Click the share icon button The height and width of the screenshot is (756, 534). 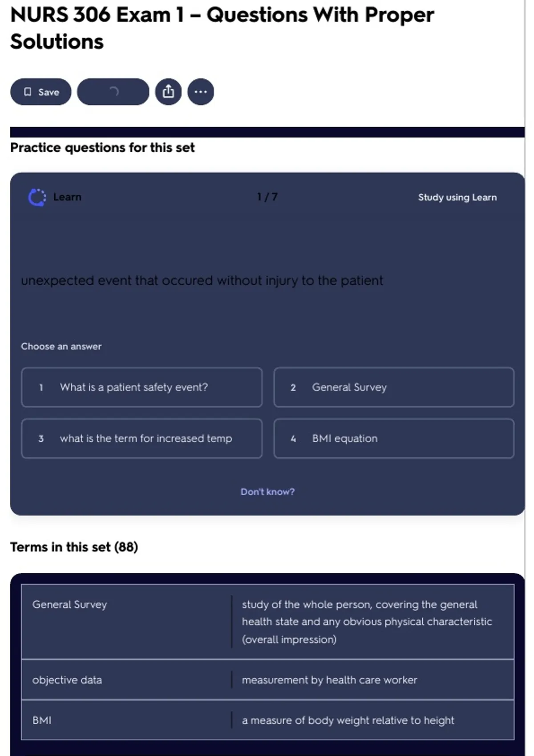pyautogui.click(x=168, y=92)
